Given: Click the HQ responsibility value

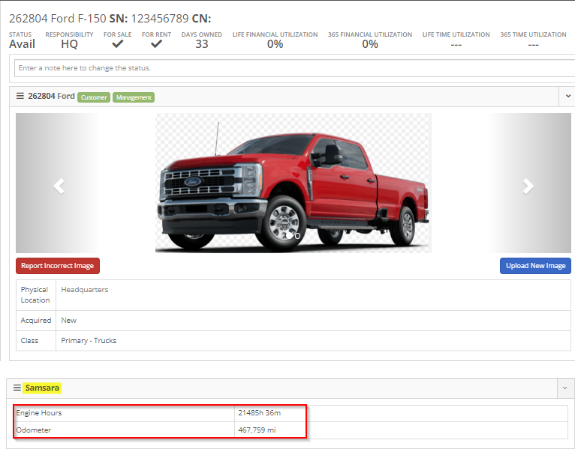Looking at the screenshot, I should click(69, 44).
